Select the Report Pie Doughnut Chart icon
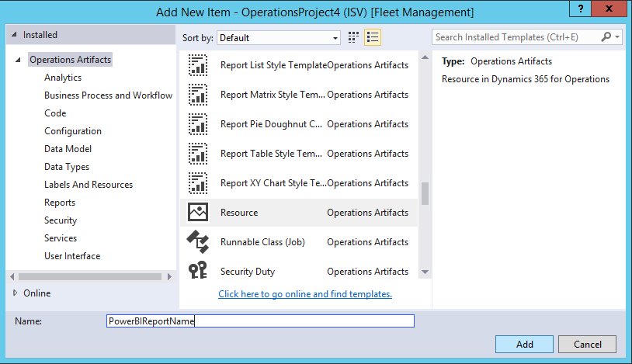Viewport: 632px width, 364px height. tap(198, 124)
